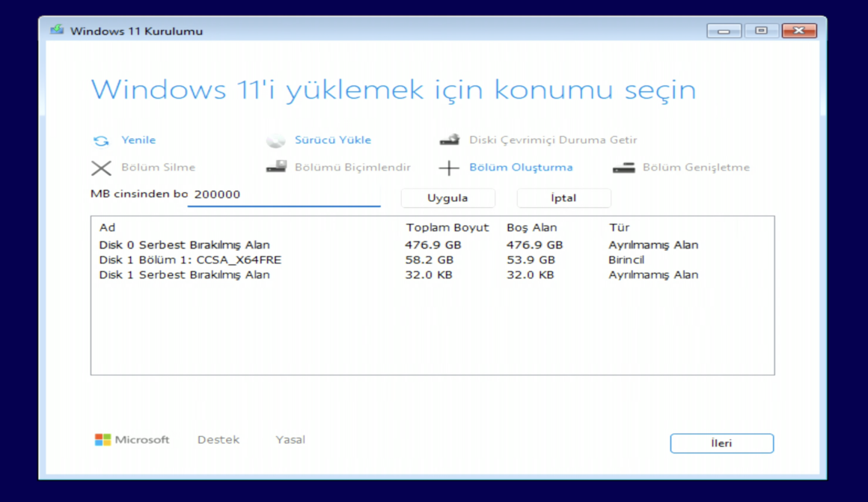
Task: Cancel partition creation with İptal
Action: pyautogui.click(x=563, y=198)
